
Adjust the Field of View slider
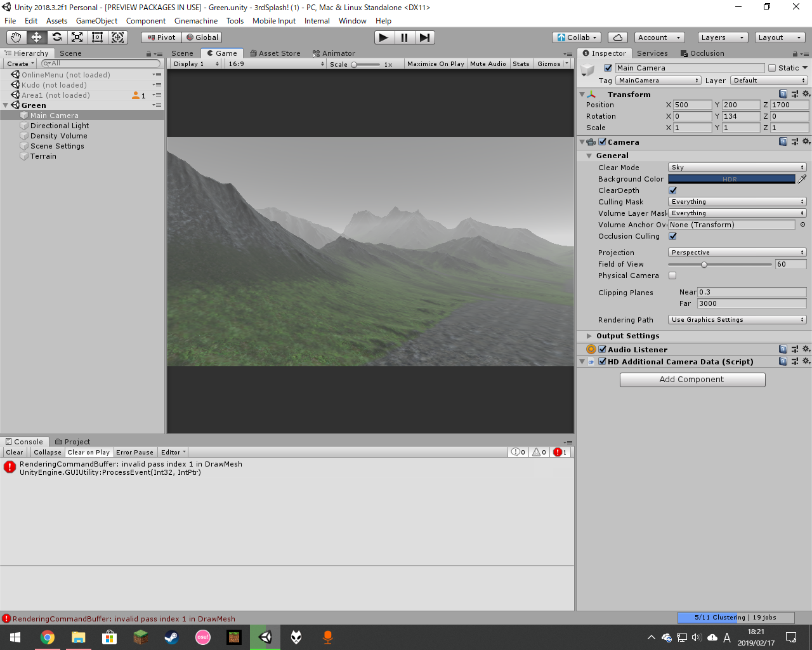point(704,264)
